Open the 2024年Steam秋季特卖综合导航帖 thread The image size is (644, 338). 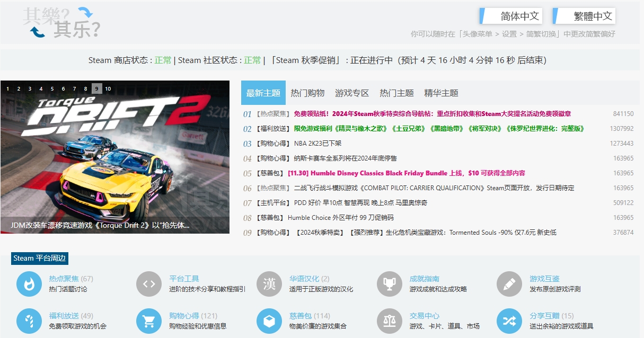(x=432, y=114)
